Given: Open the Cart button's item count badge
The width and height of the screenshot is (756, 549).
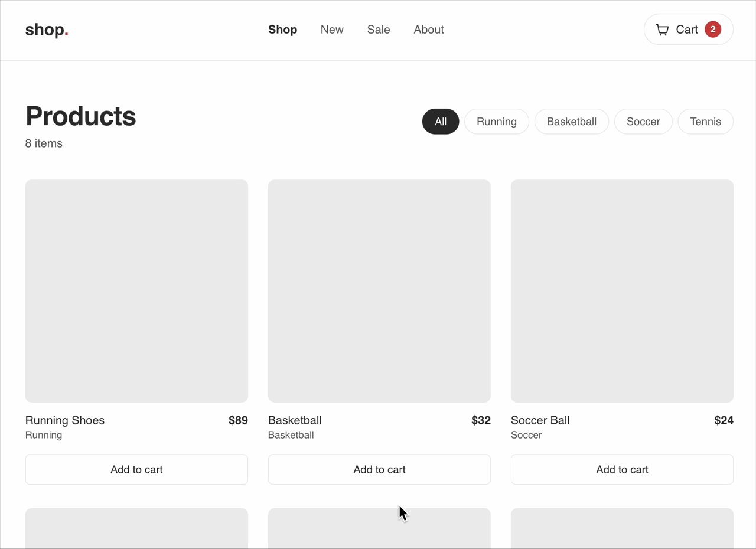Looking at the screenshot, I should coord(713,30).
